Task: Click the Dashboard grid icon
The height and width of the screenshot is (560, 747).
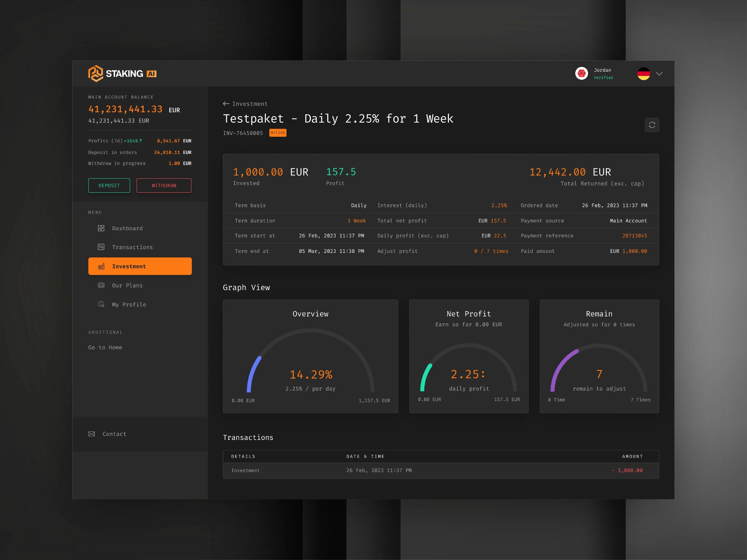Action: (x=101, y=228)
